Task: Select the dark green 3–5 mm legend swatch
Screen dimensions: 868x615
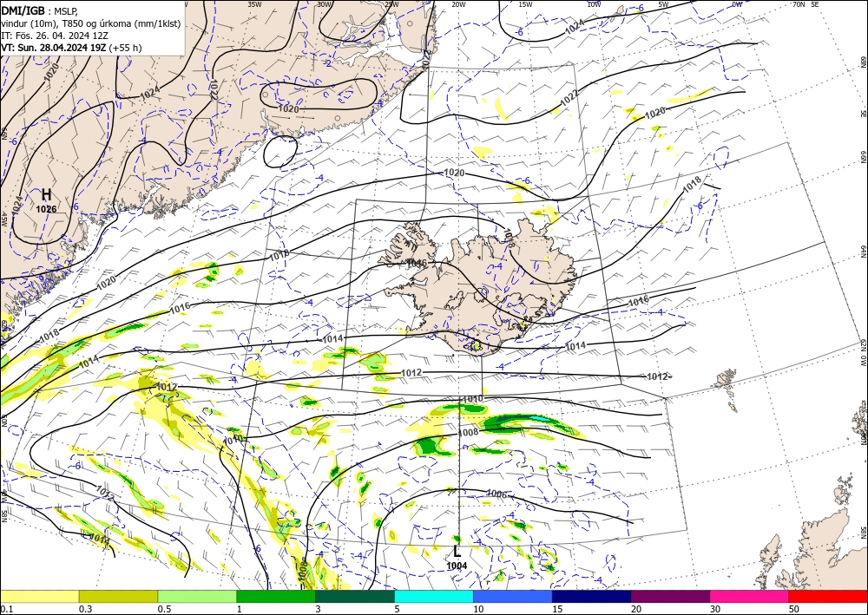Action: coord(355,596)
